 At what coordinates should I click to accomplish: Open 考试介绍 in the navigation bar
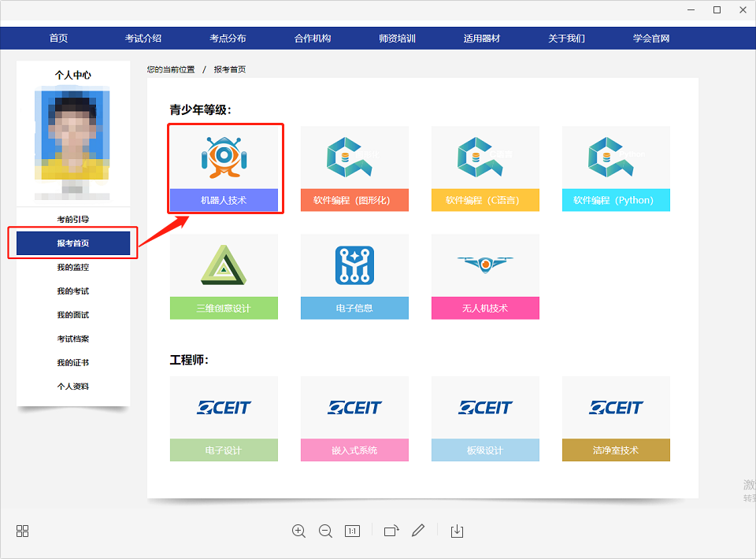tap(143, 38)
